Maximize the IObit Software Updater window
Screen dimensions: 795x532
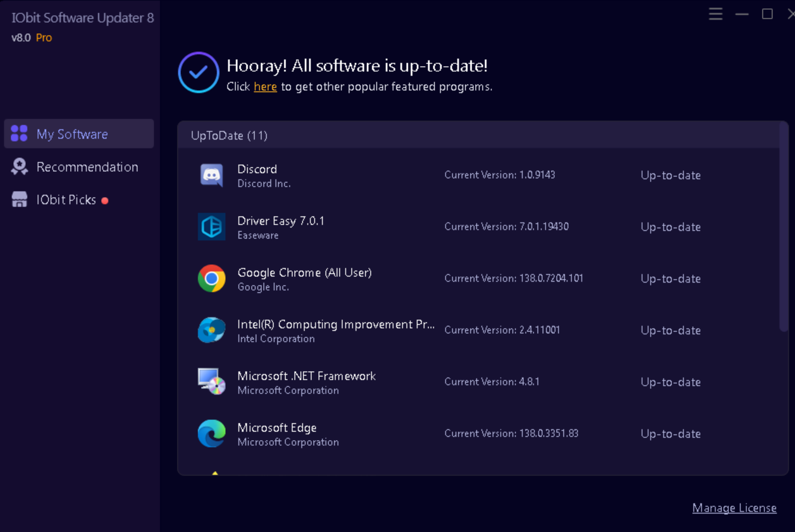tap(767, 14)
